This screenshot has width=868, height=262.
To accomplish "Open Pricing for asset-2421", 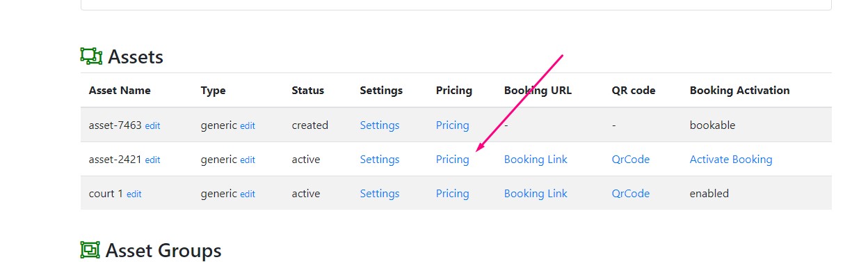I will [x=452, y=160].
